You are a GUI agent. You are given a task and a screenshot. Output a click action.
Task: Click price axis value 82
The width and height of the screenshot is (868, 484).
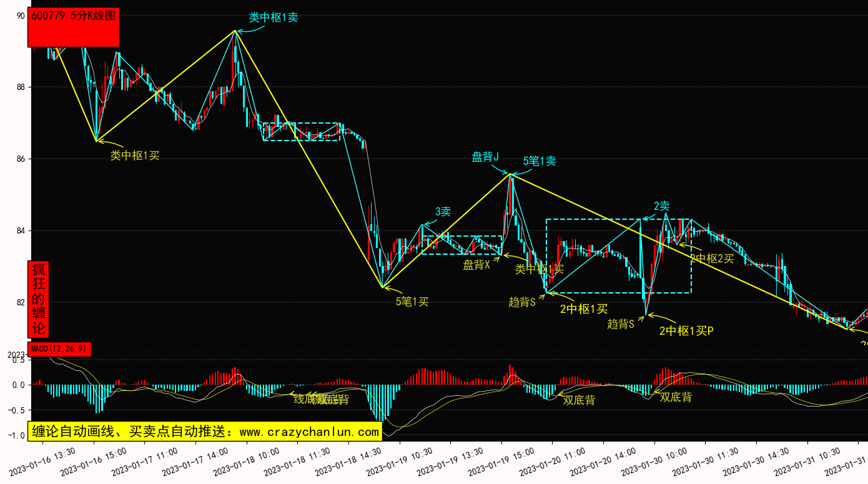pyautogui.click(x=21, y=303)
